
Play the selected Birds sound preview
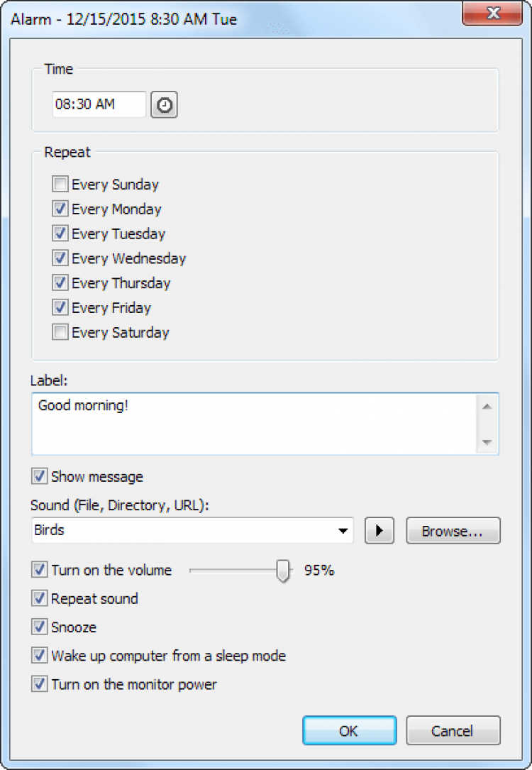379,531
